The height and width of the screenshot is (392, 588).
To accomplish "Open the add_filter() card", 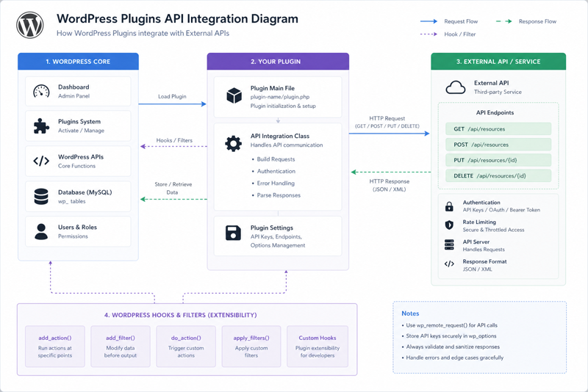I will (121, 346).
